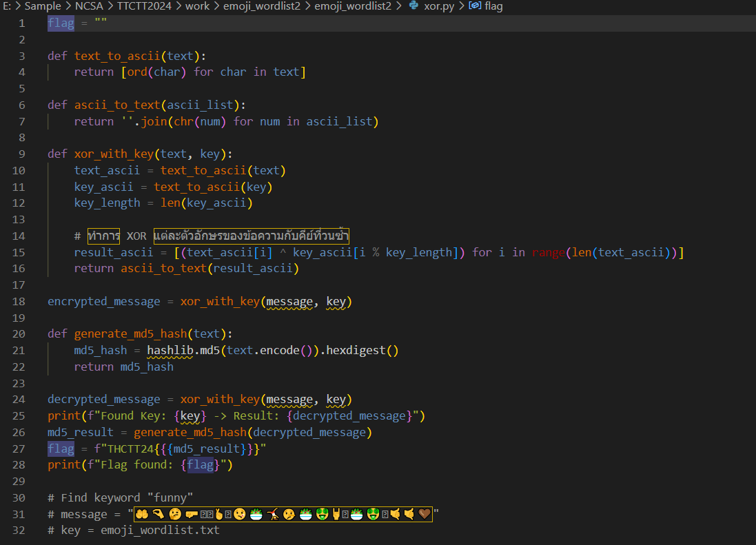Select the Sample folder in breadcrumb
756x545 pixels.
click(x=43, y=6)
